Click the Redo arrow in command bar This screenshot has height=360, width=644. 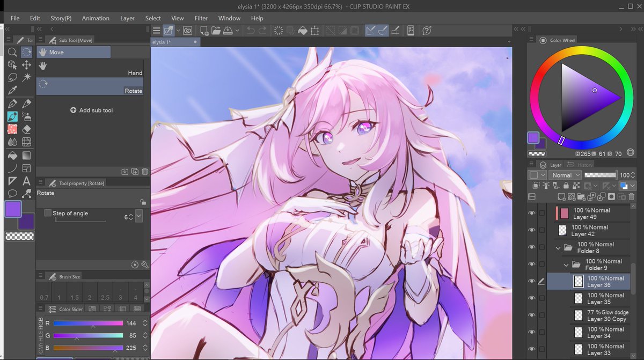[x=262, y=31]
